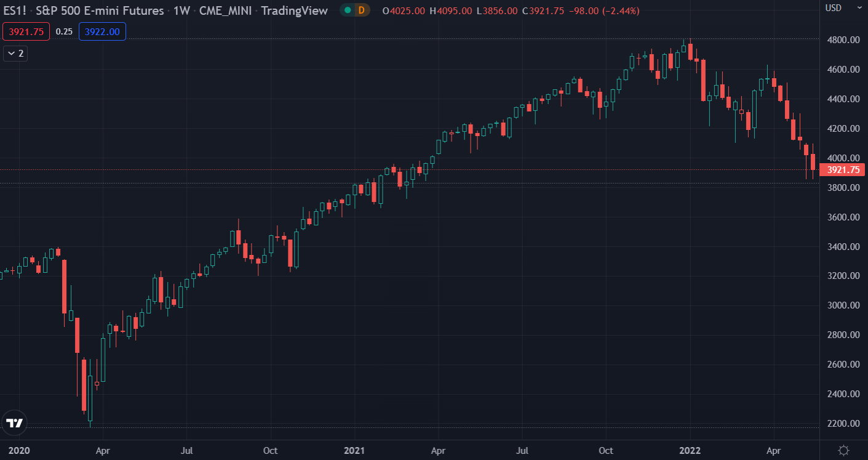Click the last red weekly candle near 3921.75
This screenshot has width=868, height=460.
(813, 162)
